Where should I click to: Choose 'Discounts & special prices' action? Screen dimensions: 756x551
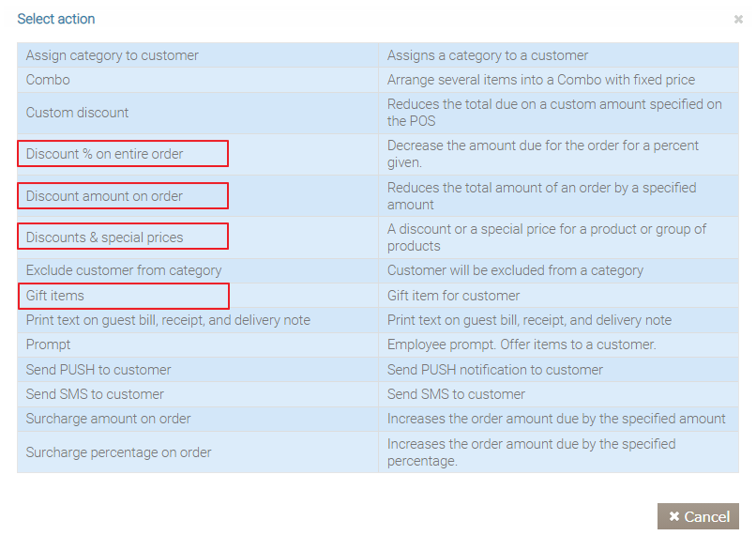[x=105, y=237]
